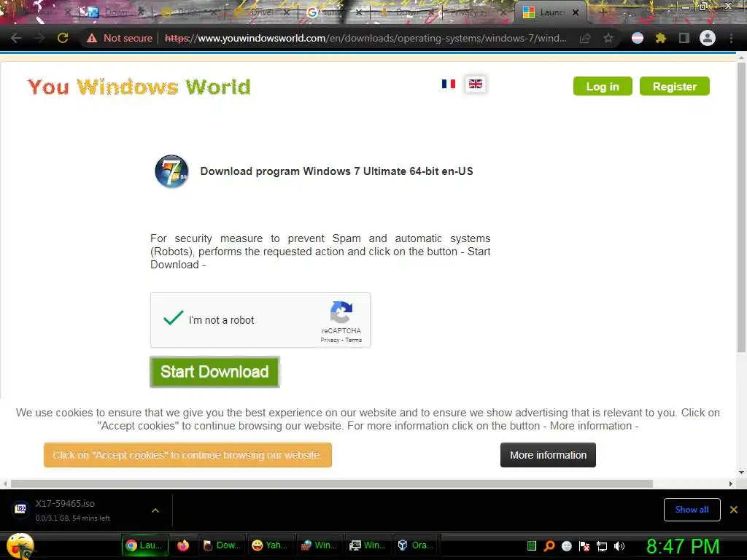This screenshot has height=560, width=747.
Task: Click the vertical page scrollbar thumb
Action: point(741,207)
